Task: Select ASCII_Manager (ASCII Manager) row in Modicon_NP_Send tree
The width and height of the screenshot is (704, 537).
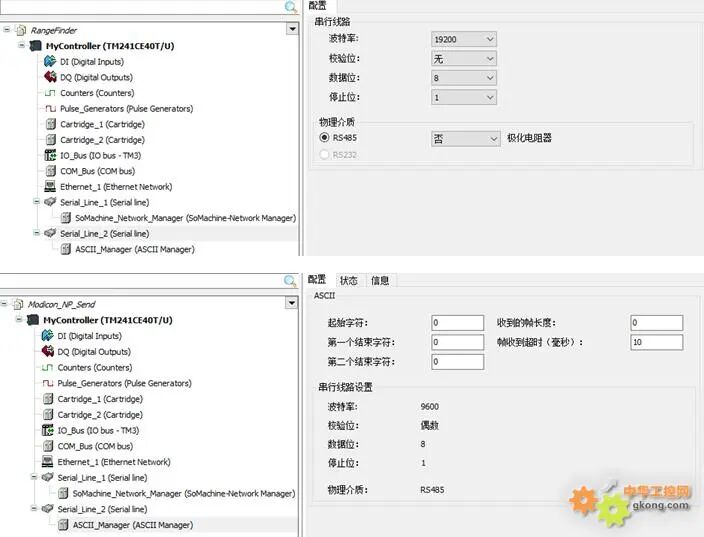Action: pyautogui.click(x=133, y=524)
